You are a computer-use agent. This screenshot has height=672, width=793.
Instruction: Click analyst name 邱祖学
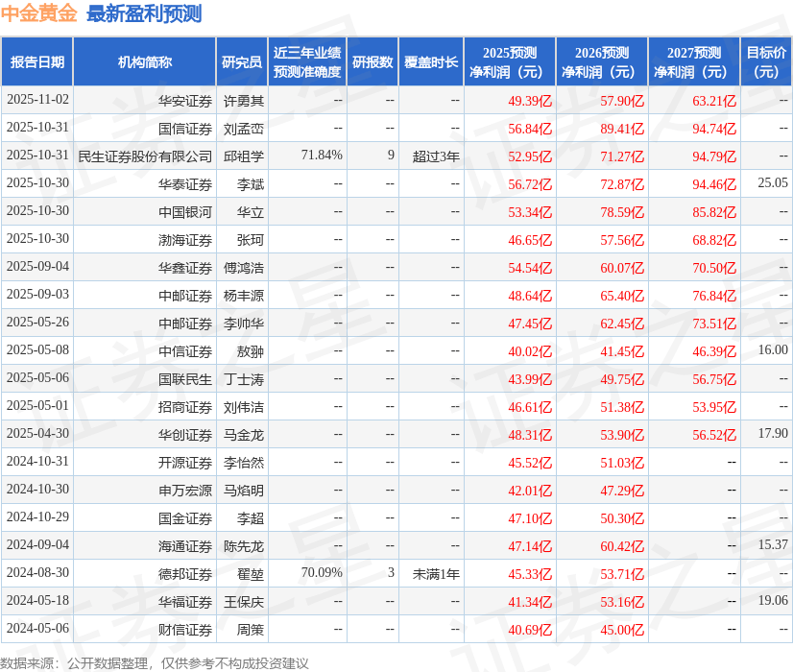(244, 156)
